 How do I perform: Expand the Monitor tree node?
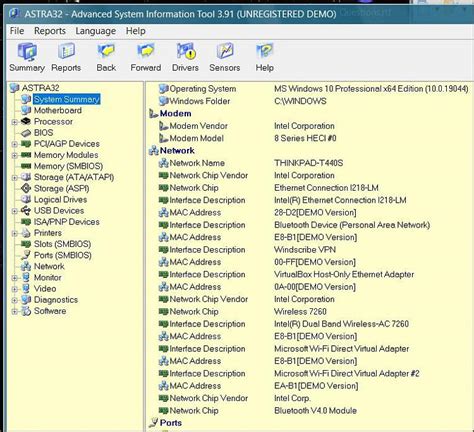(14, 278)
